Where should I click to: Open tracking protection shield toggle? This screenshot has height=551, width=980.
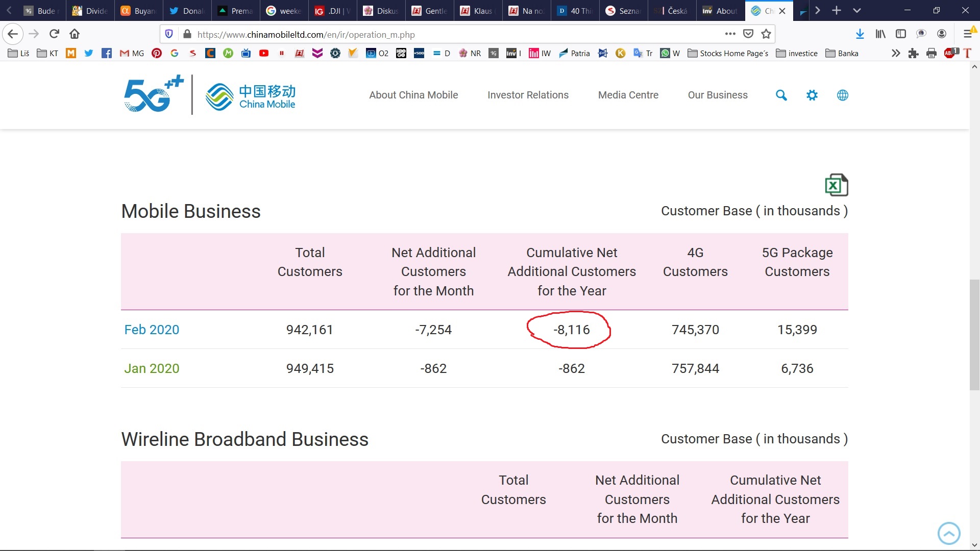(x=169, y=34)
